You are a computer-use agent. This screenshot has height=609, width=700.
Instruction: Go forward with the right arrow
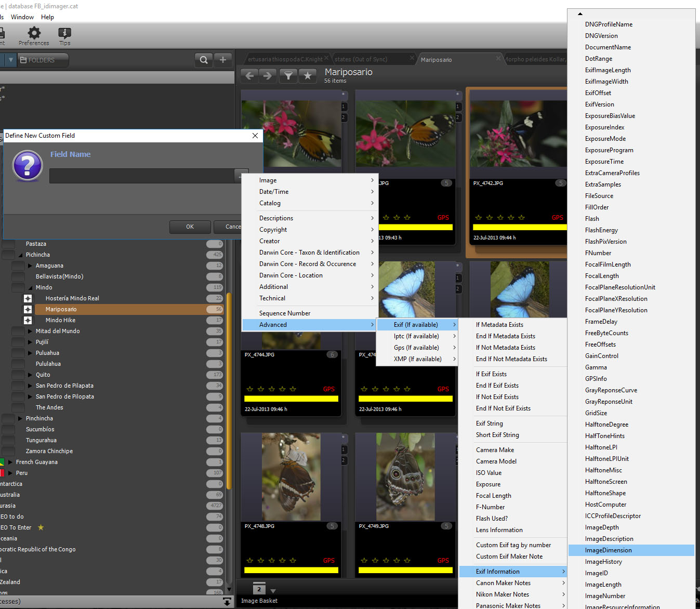point(268,76)
